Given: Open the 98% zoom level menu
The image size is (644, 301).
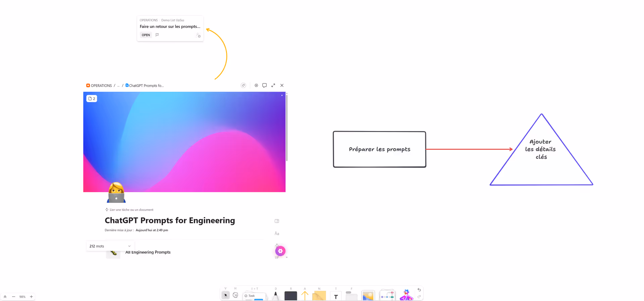Looking at the screenshot, I should [22, 297].
